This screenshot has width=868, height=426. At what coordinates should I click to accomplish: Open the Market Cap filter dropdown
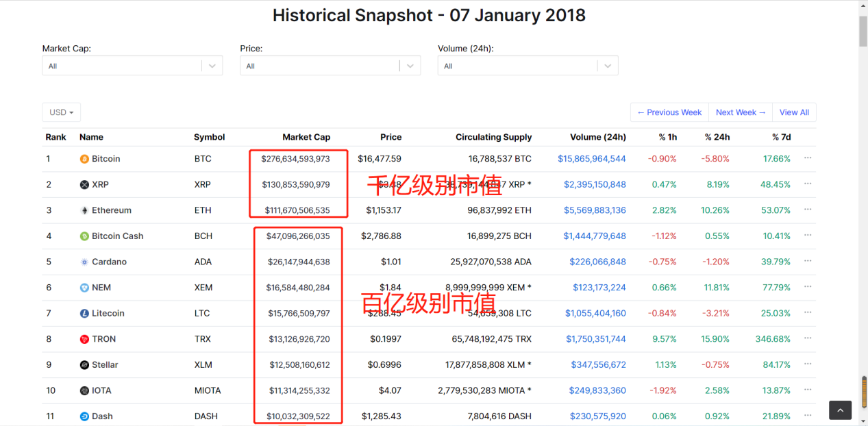tap(132, 65)
